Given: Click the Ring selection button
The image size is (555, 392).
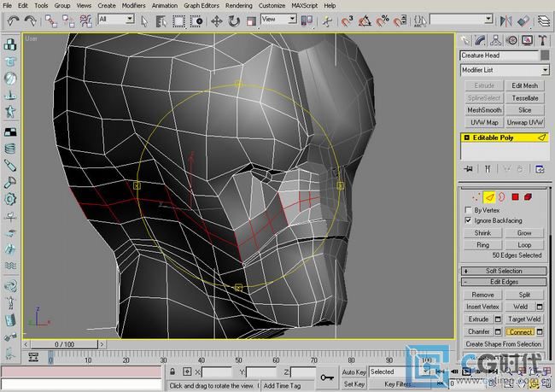Looking at the screenshot, I should coord(482,245).
